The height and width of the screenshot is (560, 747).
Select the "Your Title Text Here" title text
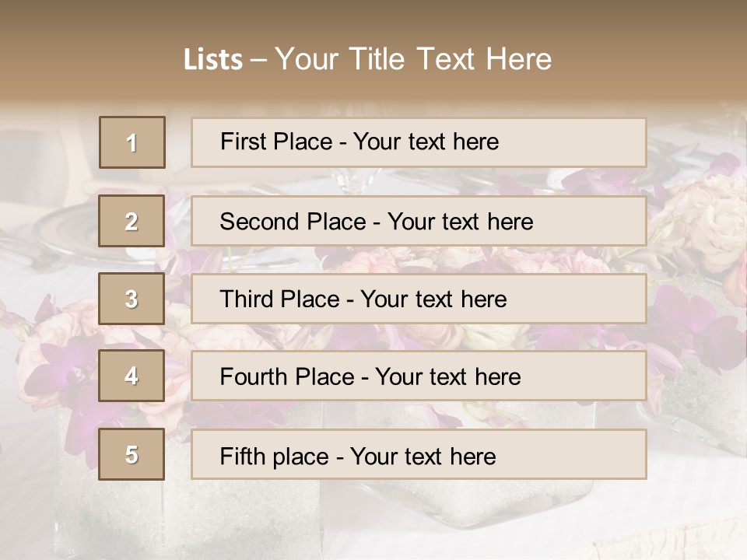(413, 59)
